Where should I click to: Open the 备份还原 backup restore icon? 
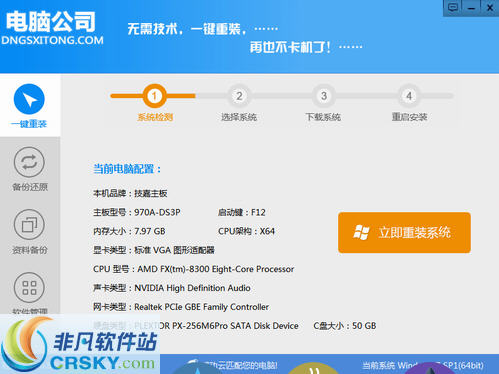pyautogui.click(x=29, y=162)
